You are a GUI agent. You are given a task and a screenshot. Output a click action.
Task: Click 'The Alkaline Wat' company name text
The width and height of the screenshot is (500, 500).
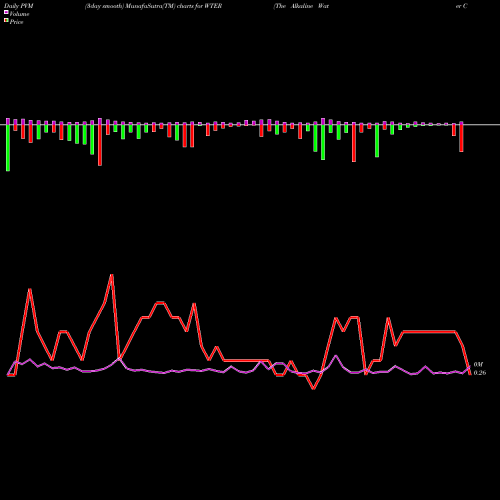[301, 6]
